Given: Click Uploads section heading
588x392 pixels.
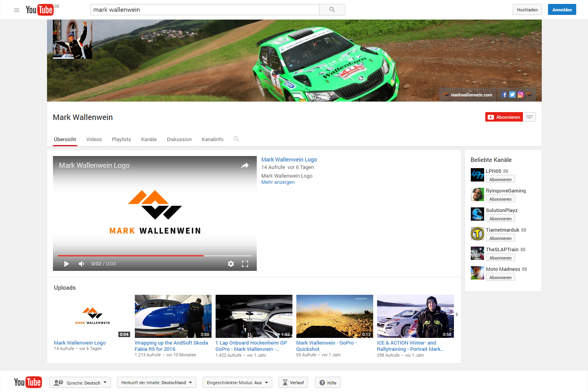Looking at the screenshot, I should pyautogui.click(x=65, y=288).
